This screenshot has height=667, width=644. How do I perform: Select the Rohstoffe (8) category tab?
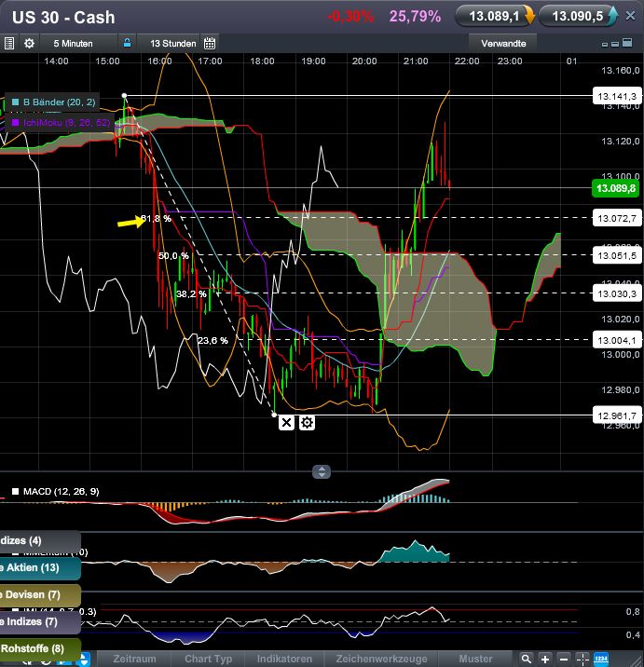tap(39, 648)
